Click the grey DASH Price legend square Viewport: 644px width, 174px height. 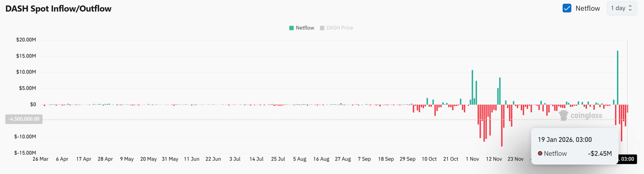point(322,28)
